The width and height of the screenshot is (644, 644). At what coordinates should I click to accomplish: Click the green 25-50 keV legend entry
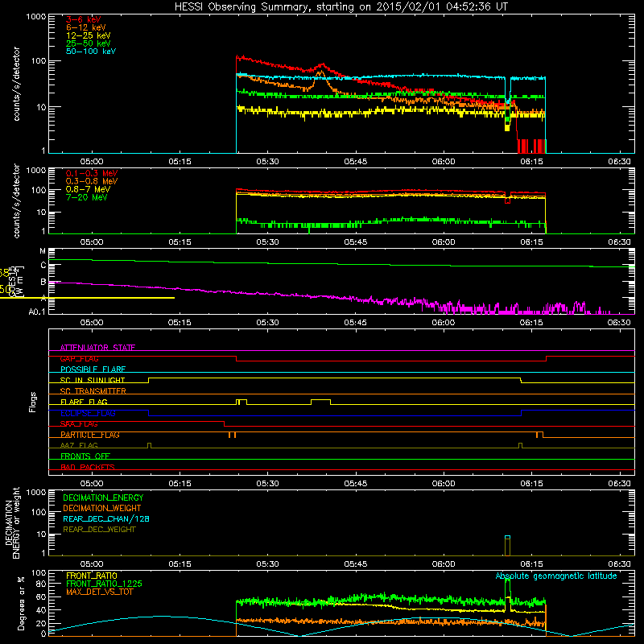point(89,43)
